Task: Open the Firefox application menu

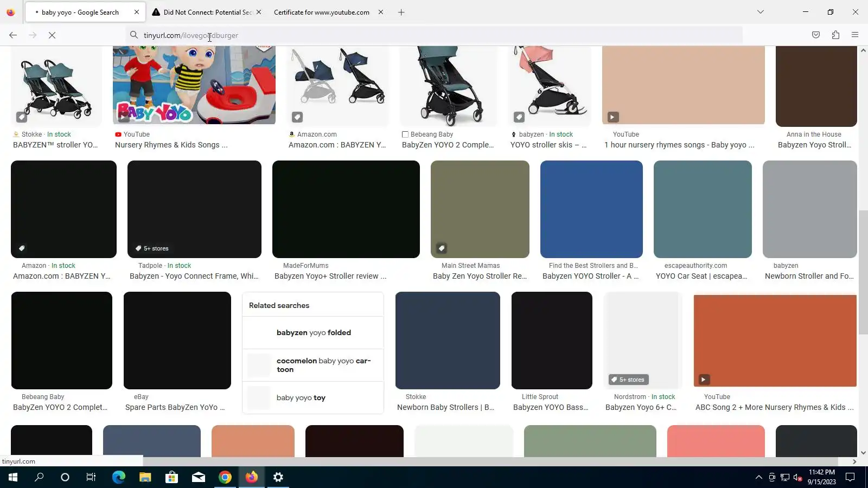Action: click(x=855, y=35)
